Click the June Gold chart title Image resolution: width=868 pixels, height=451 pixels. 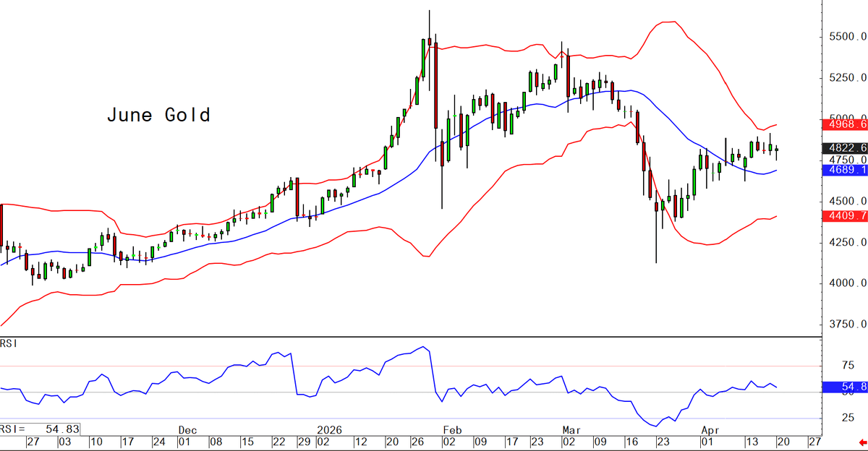coord(158,115)
